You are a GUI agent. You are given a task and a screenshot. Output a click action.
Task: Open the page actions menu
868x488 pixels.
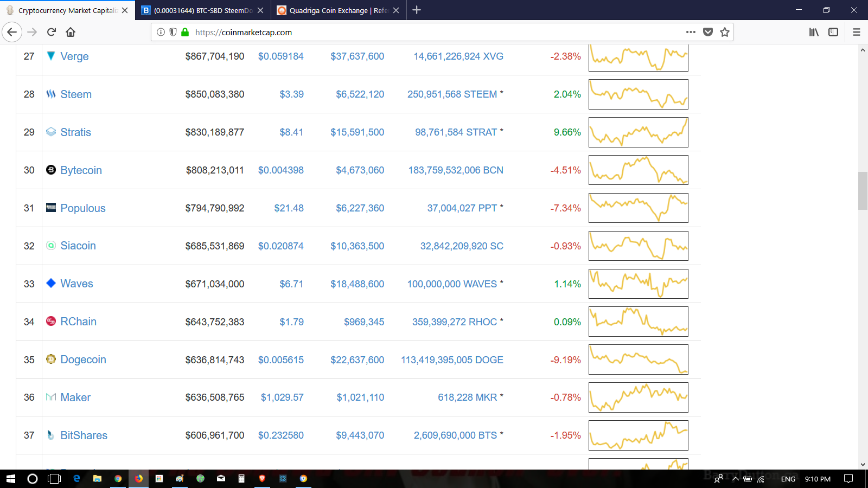(x=691, y=32)
